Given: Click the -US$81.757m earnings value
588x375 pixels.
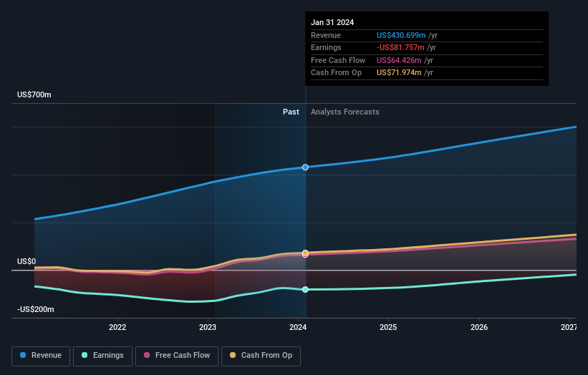Looking at the screenshot, I should (400, 47).
